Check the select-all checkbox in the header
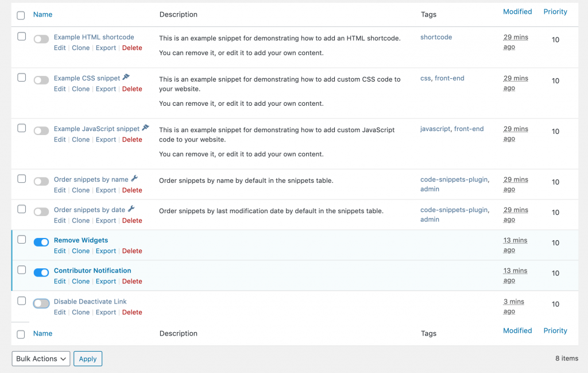The width and height of the screenshot is (588, 373). (21, 15)
